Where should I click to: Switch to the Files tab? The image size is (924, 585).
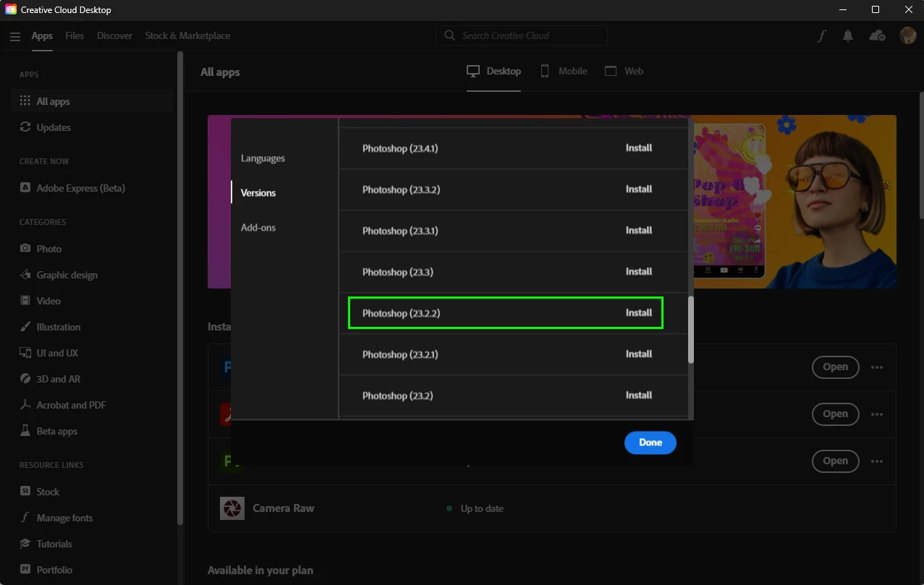pyautogui.click(x=75, y=35)
